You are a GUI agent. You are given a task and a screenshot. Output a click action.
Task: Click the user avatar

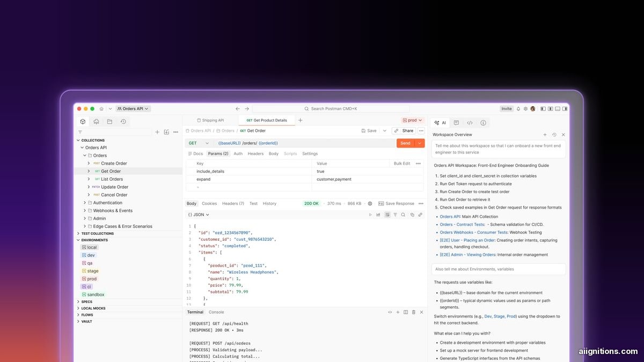tap(533, 108)
